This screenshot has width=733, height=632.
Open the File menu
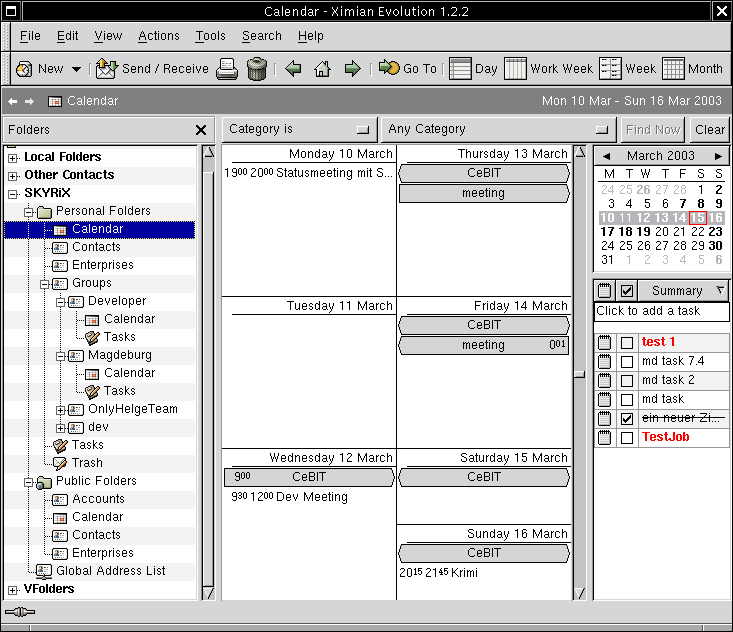pos(30,36)
